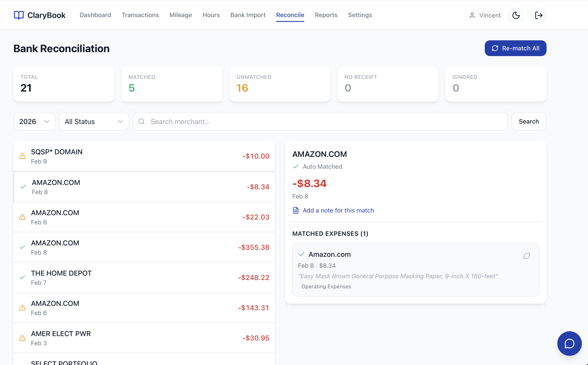Image resolution: width=588 pixels, height=365 pixels.
Task: Click Add a note for this match
Action: coord(338,210)
